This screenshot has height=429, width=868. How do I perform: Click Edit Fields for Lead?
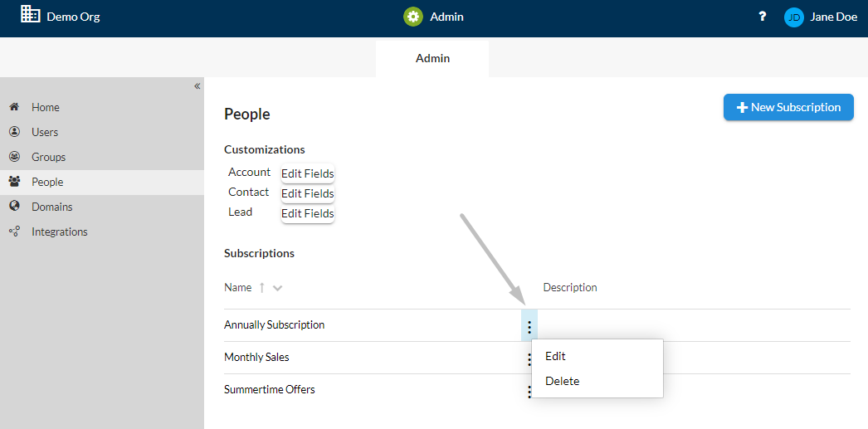pos(307,213)
